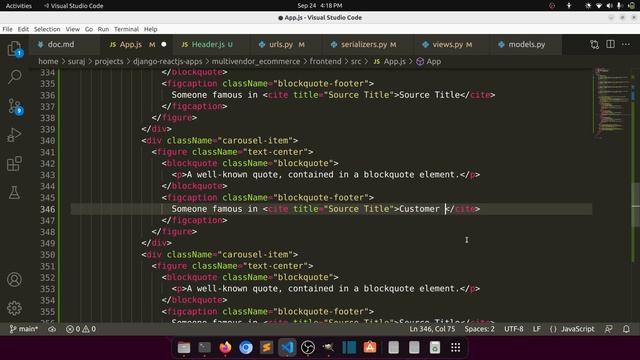640x360 pixels.
Task: Open the Sep 24 4:18 PM clock menu
Action: pyautogui.click(x=320, y=6)
